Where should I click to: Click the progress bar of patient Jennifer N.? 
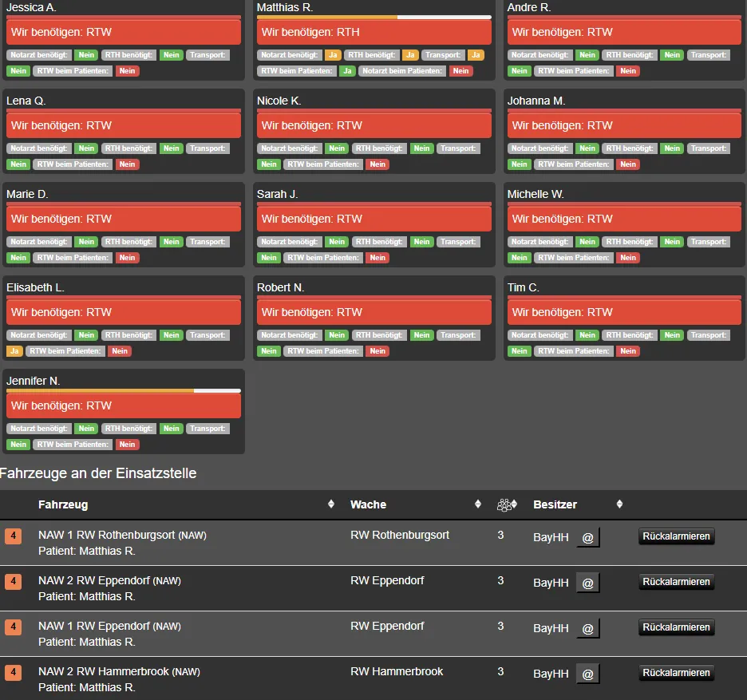[x=123, y=390]
